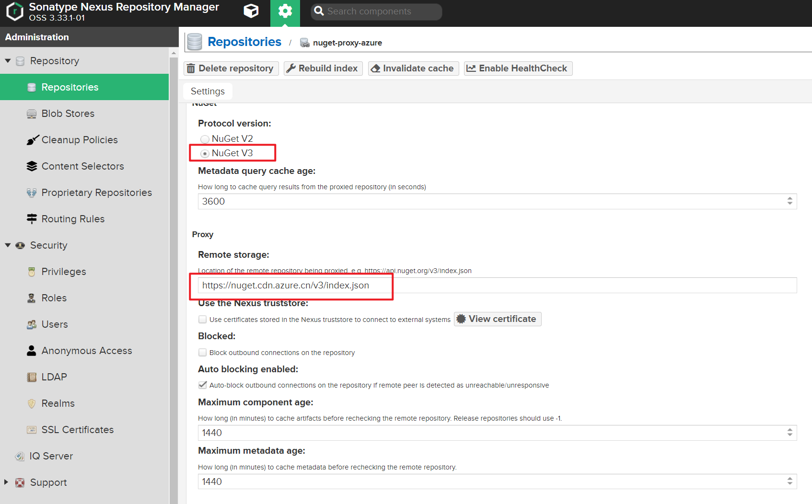
Task: Click the Nexus hexagon logo icon
Action: pos(14,11)
